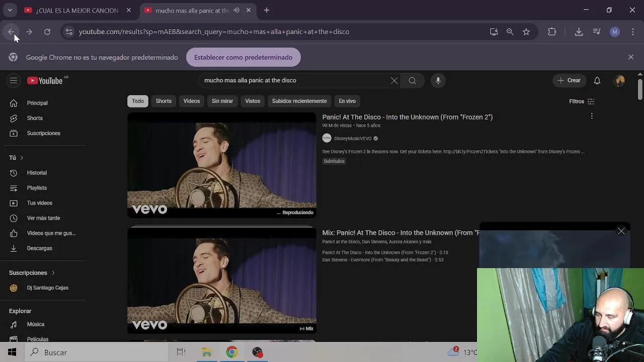Close the miniplayer with its X

coord(621,231)
